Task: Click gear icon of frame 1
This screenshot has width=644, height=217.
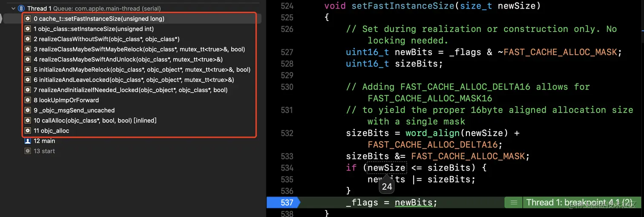Action: pyautogui.click(x=28, y=29)
